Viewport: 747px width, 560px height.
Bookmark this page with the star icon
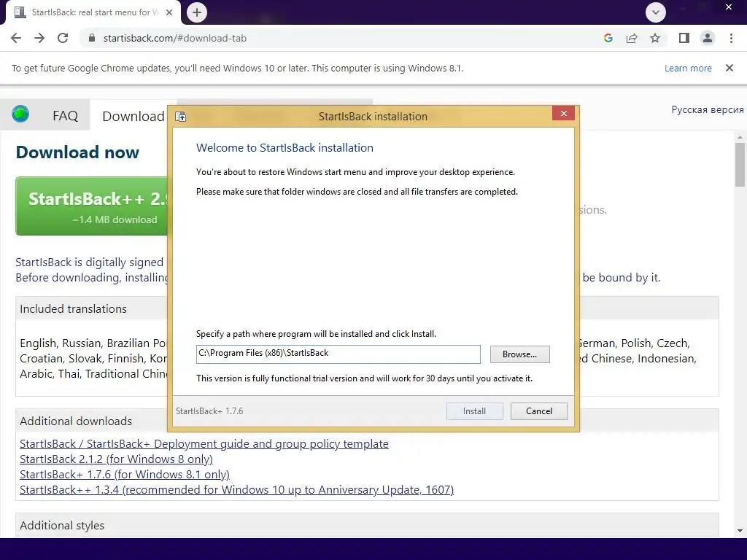(655, 38)
